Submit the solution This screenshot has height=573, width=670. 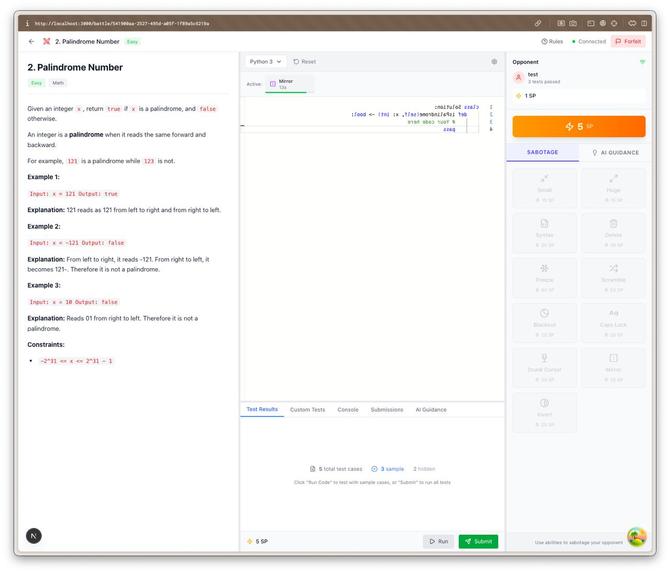[x=478, y=541]
